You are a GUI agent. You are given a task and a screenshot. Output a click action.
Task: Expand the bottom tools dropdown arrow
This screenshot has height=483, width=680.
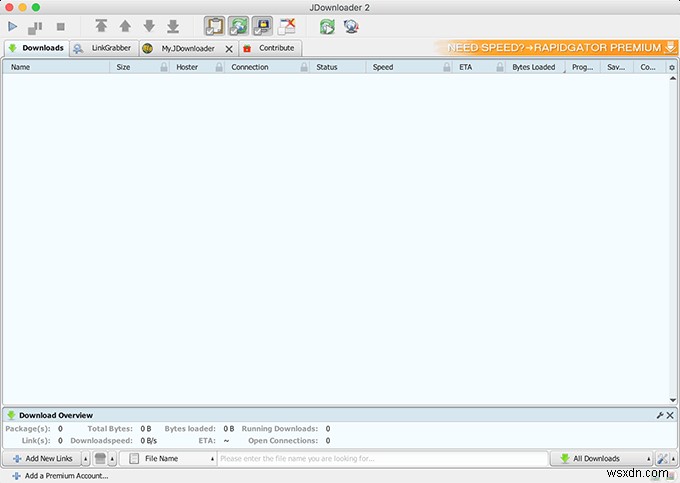tap(673, 459)
